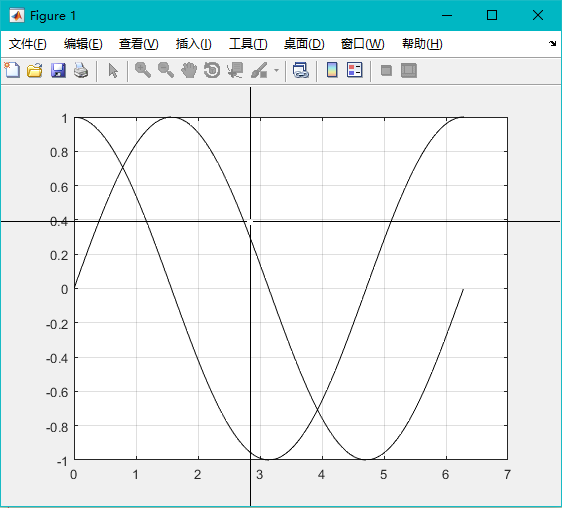
Task: Click the Link Plot icon
Action: click(301, 70)
